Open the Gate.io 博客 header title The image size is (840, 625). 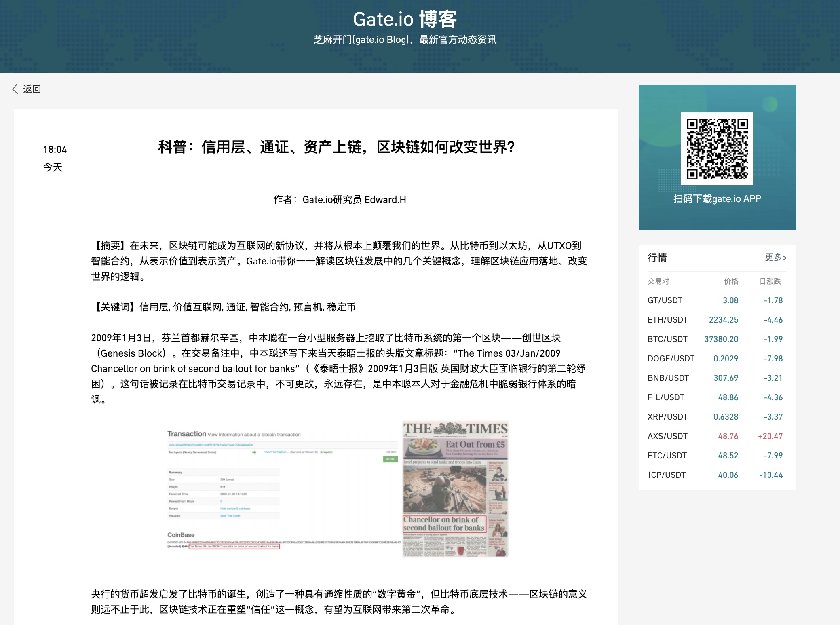[405, 19]
